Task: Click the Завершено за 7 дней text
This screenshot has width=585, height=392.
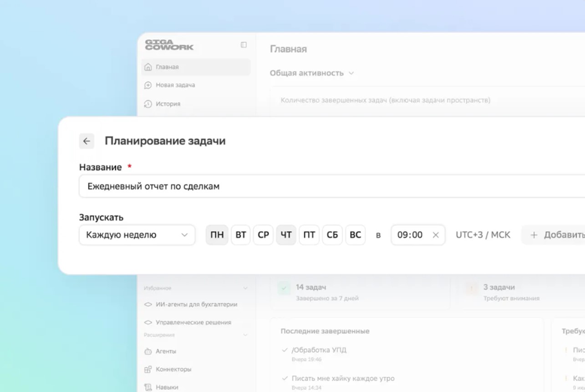Action: [327, 299]
